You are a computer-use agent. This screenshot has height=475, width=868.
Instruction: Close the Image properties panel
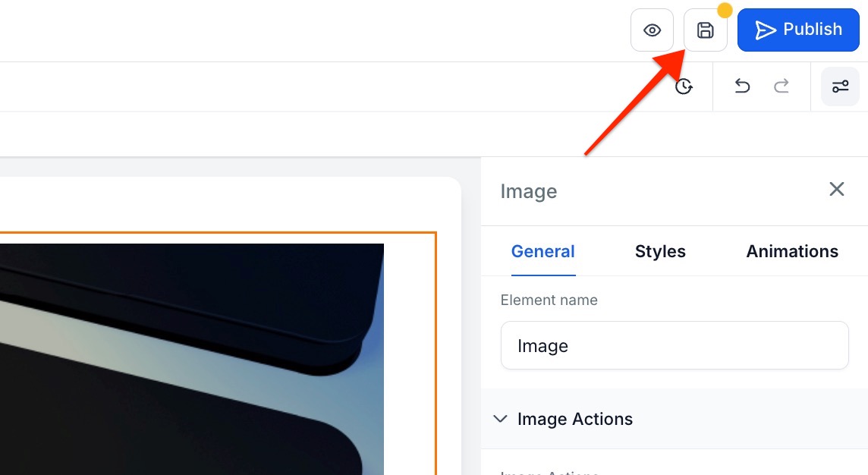click(836, 189)
